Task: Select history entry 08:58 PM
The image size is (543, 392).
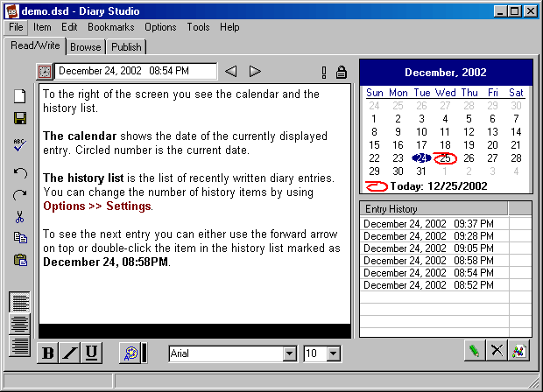Action: point(434,261)
